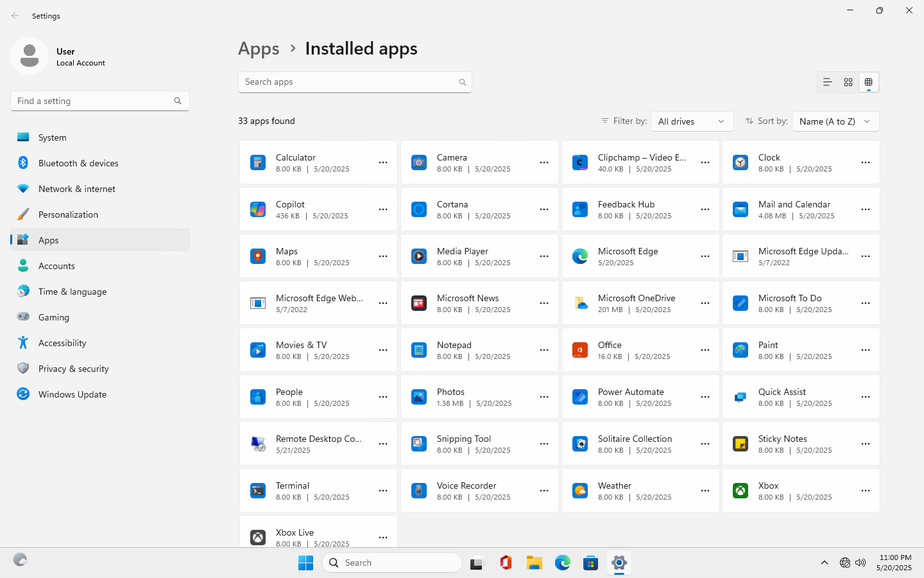
Task: Open more options for Voice Recorder
Action: click(544, 491)
